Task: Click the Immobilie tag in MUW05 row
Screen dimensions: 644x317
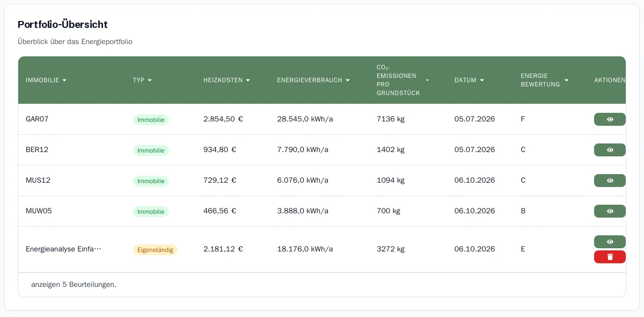Action: click(151, 212)
